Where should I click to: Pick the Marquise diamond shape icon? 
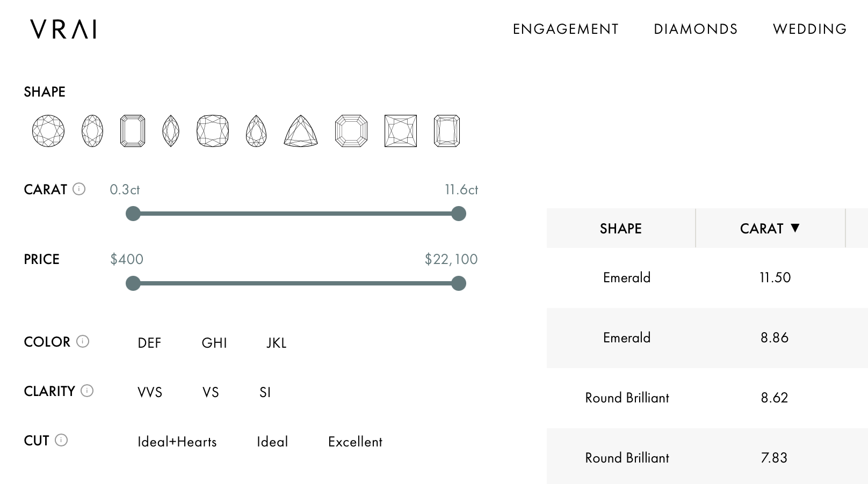tap(171, 131)
